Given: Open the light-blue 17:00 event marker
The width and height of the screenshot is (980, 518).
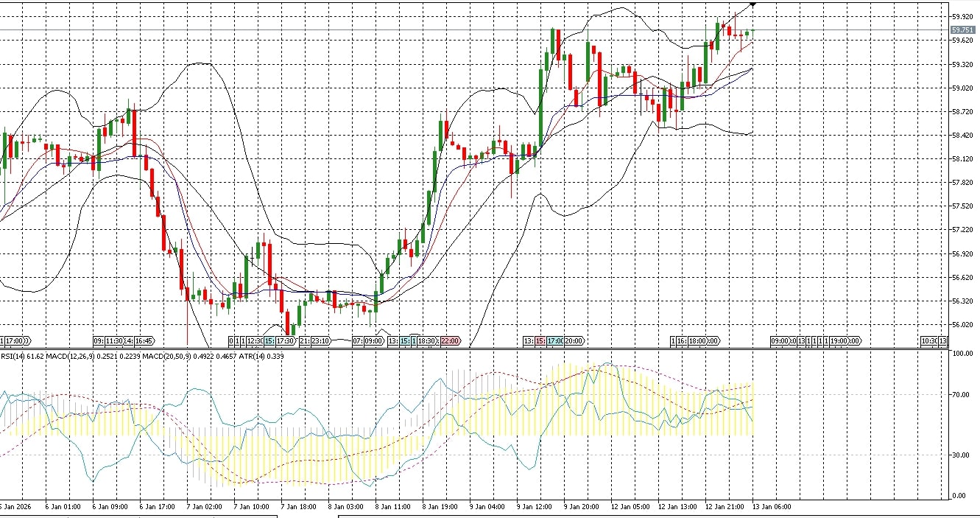Looking at the screenshot, I should (x=554, y=341).
